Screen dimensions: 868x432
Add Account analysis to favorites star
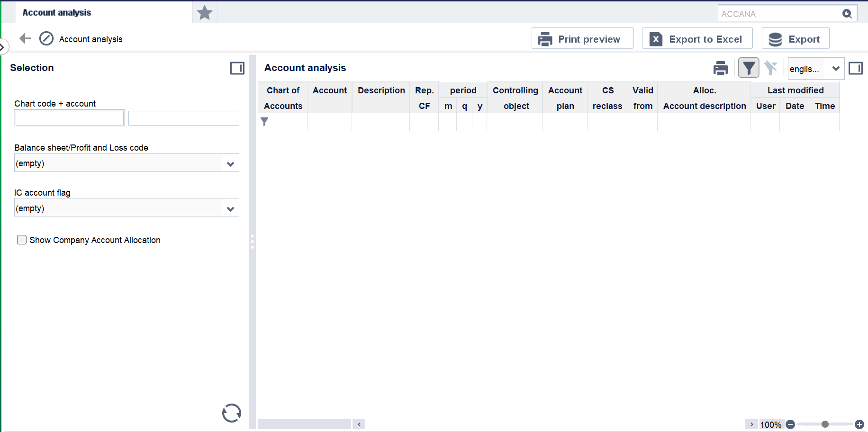205,13
